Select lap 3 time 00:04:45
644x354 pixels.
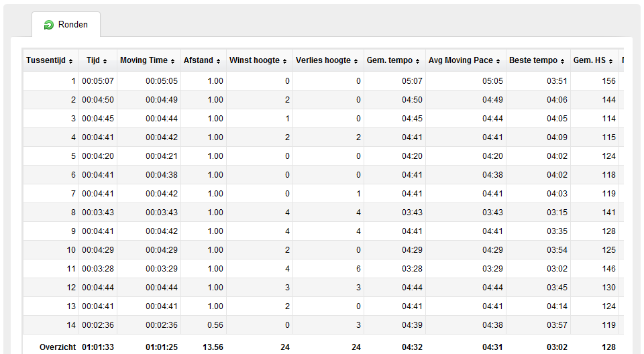pyautogui.click(x=98, y=119)
